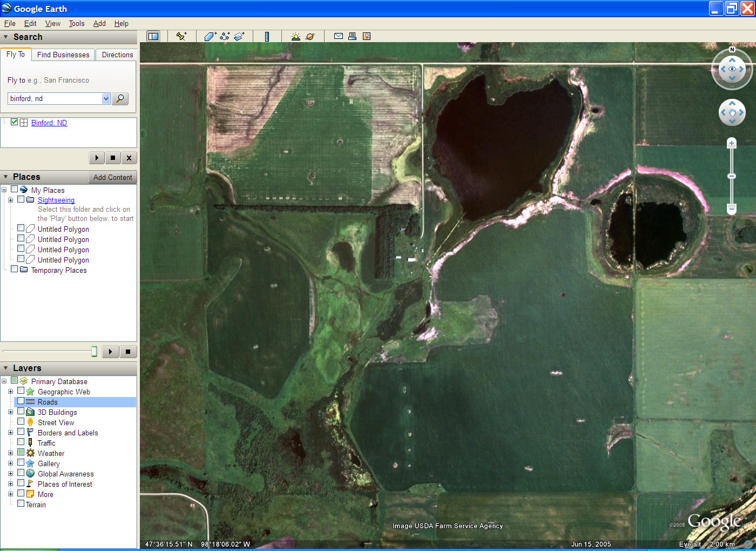
Task: Toggle the My Places checkbox
Action: click(14, 189)
